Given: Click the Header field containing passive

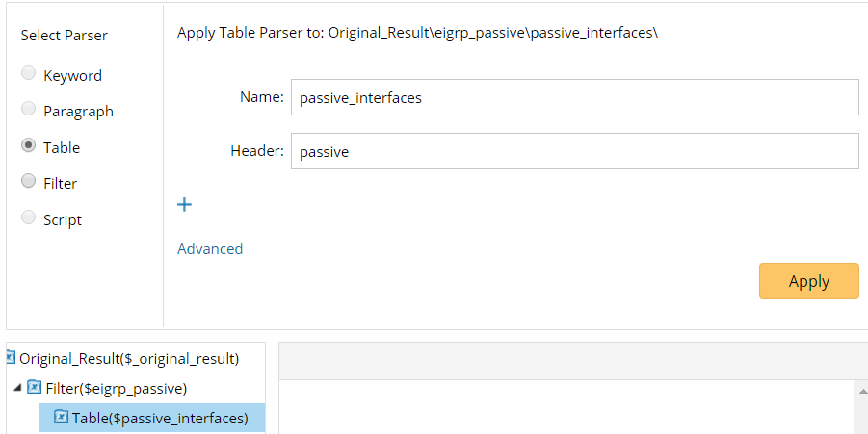Looking at the screenshot, I should pyautogui.click(x=574, y=151).
